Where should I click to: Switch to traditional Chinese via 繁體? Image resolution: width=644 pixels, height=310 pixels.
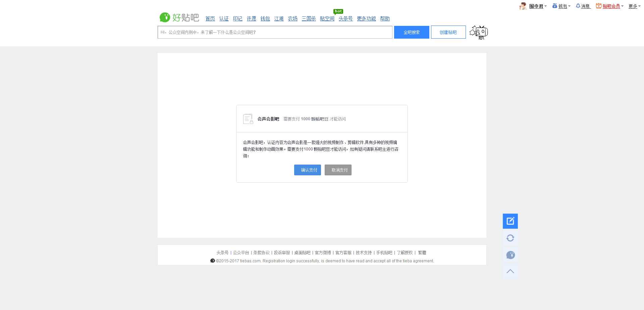point(422,253)
